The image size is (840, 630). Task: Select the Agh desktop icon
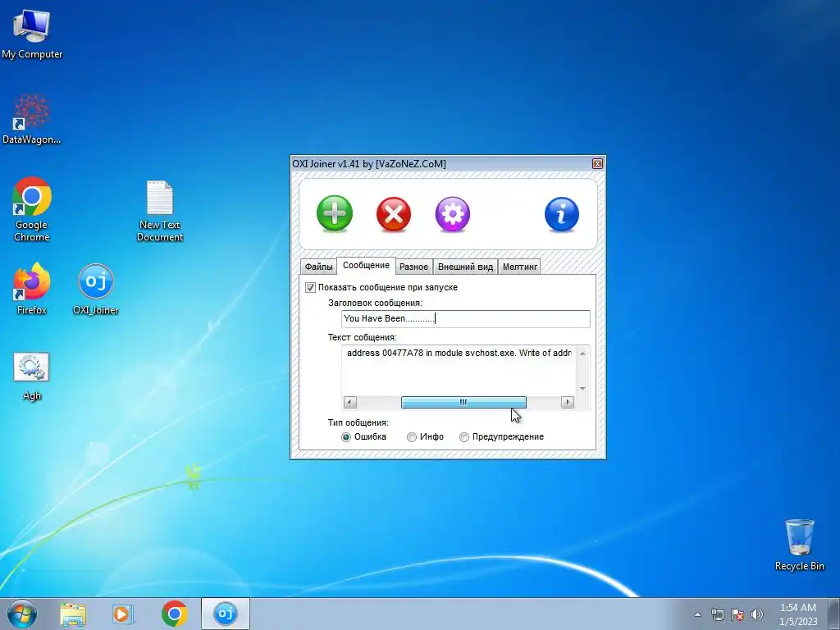pos(32,377)
